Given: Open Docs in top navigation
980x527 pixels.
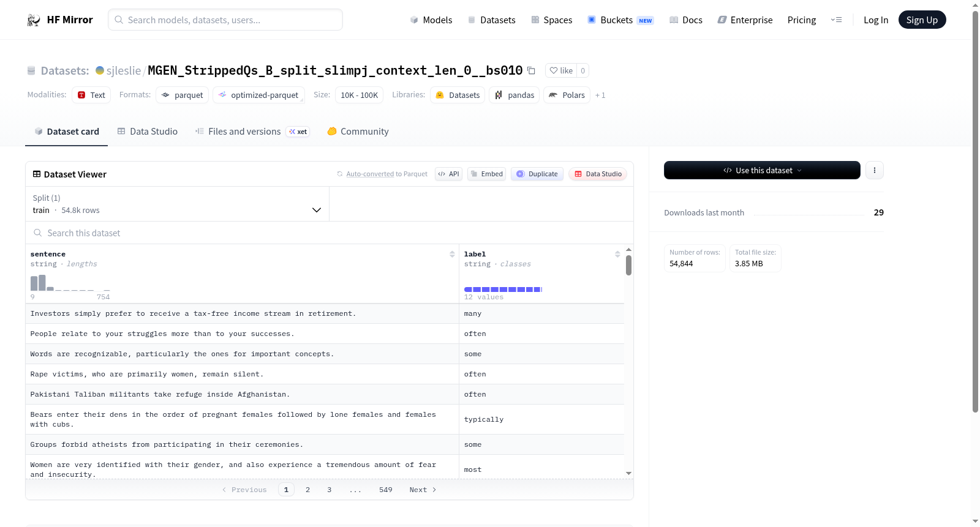Looking at the screenshot, I should click(686, 20).
